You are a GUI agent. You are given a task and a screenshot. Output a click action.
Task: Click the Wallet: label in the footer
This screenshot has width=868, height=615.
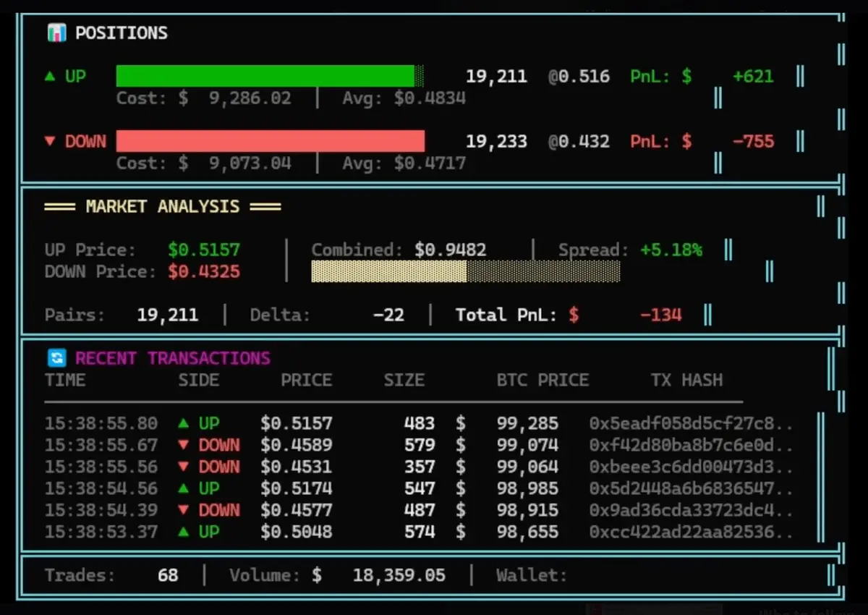[532, 575]
